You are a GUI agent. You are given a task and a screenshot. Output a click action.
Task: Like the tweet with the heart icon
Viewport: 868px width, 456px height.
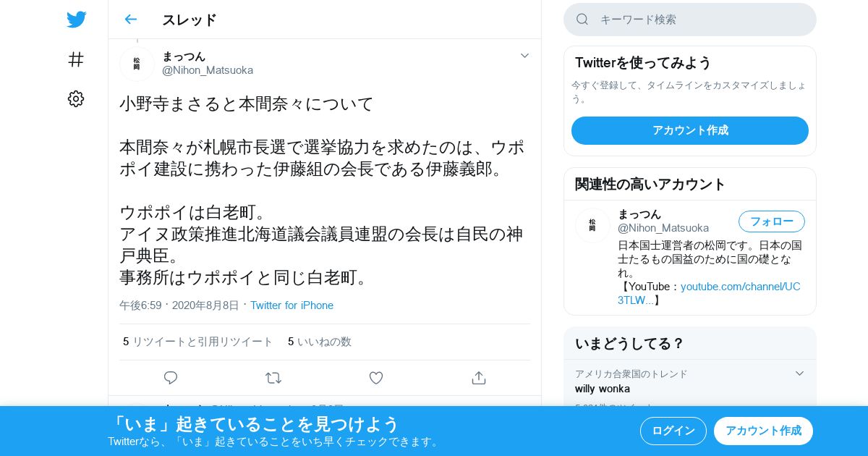[x=376, y=378]
